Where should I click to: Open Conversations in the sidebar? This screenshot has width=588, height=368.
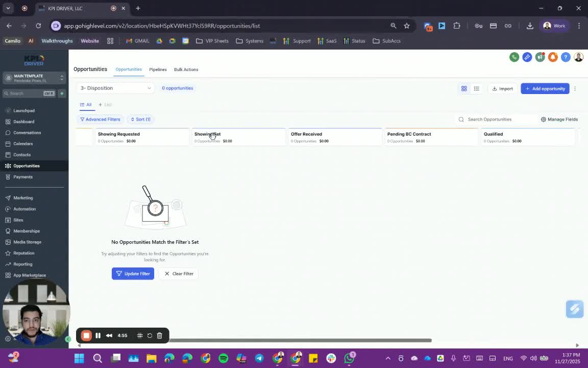(x=27, y=132)
